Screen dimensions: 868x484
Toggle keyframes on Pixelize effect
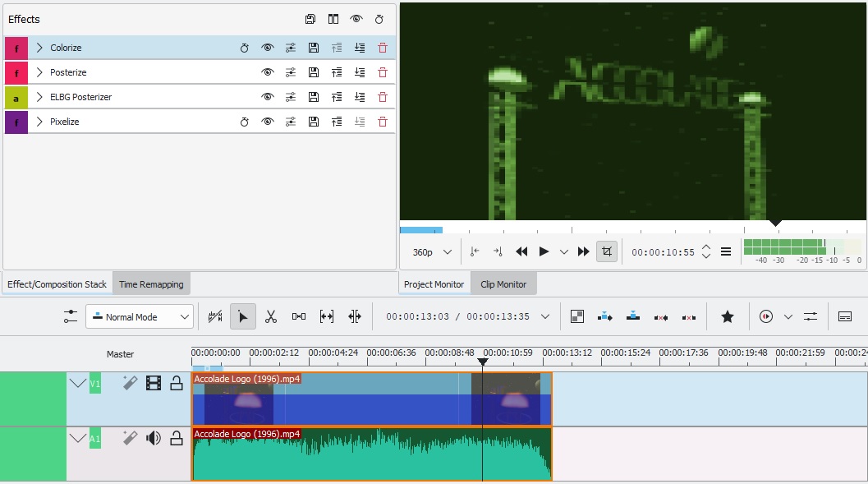[244, 122]
